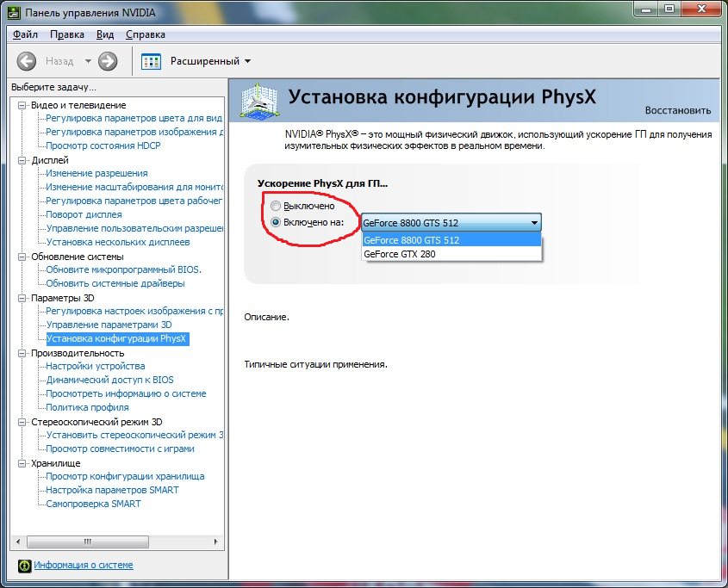Viewport: 728px width, 588px height.
Task: Click the Forward arrow navigation icon
Action: pos(108,61)
